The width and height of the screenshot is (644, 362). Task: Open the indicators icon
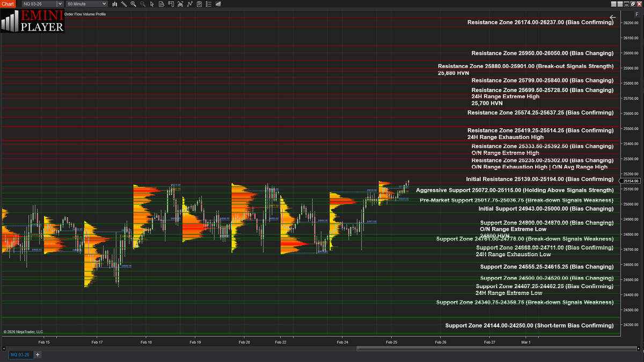click(189, 4)
